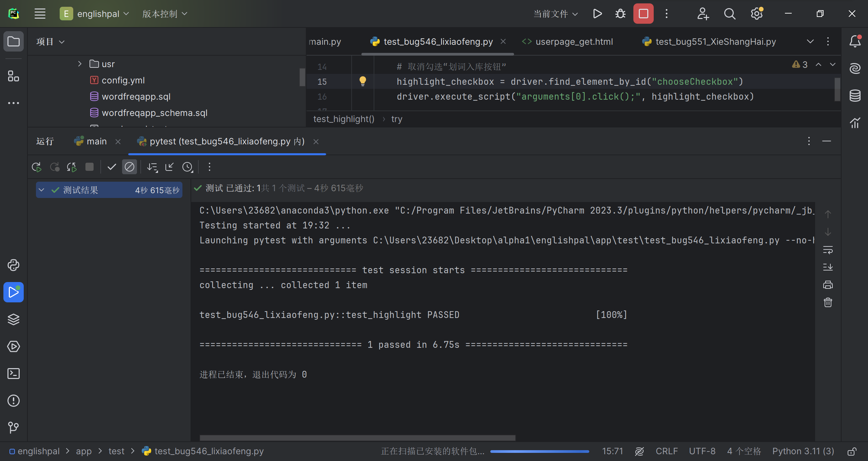
Task: Select the main run tab
Action: [96, 141]
